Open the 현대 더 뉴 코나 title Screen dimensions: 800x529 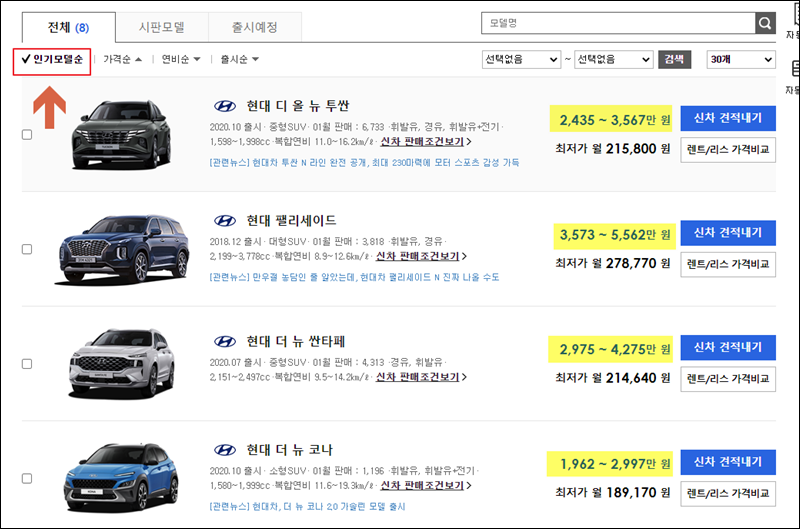tap(289, 450)
